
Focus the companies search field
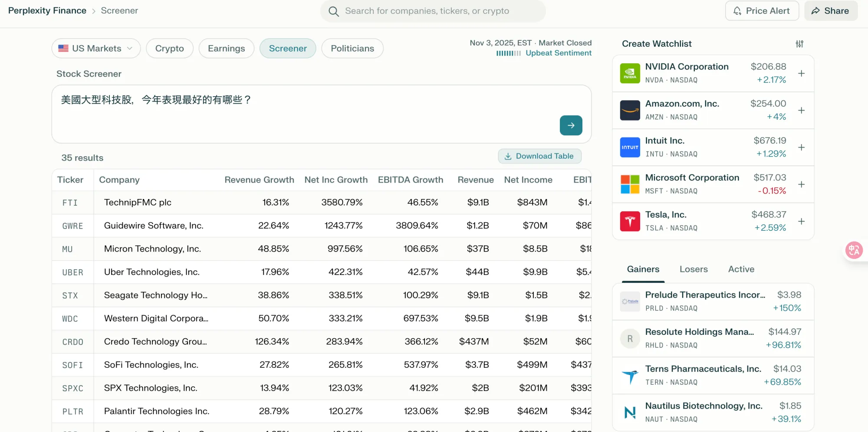click(x=433, y=11)
